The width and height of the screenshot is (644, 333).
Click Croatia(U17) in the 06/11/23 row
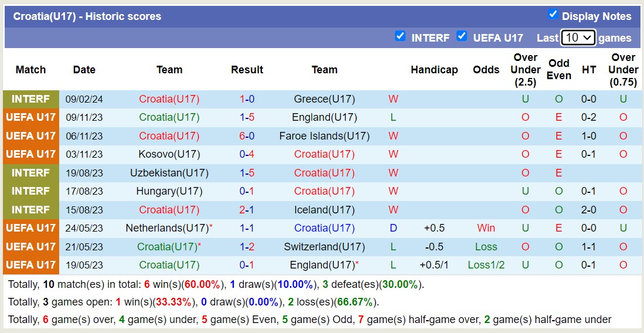[169, 136]
